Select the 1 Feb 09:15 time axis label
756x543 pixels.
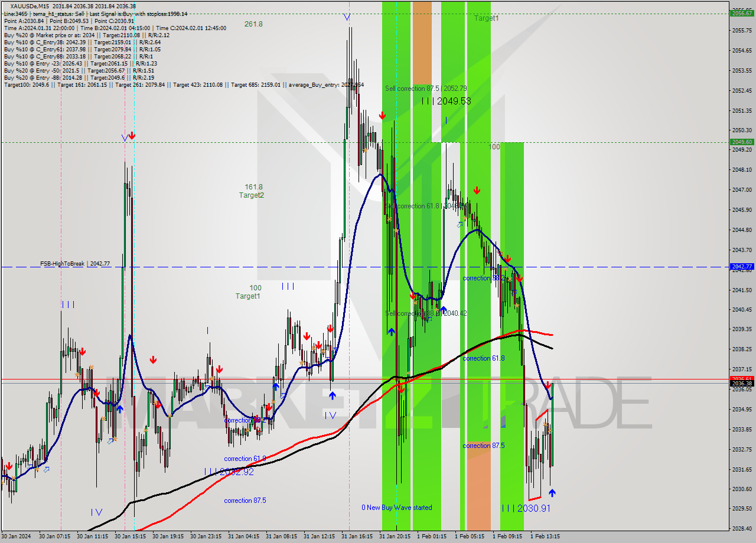coord(507,537)
